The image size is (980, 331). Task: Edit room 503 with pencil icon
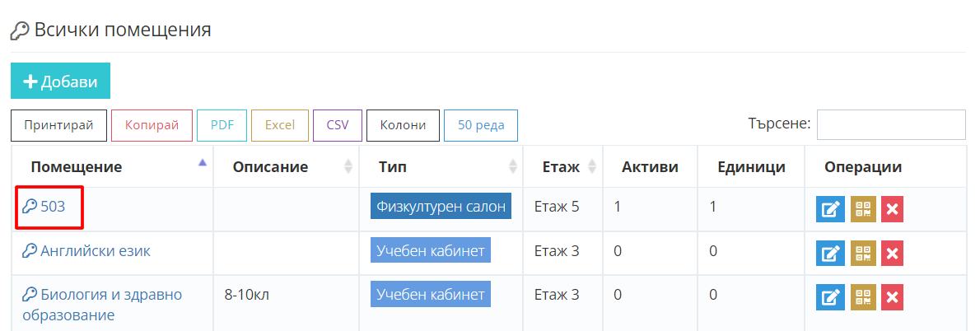click(x=830, y=209)
